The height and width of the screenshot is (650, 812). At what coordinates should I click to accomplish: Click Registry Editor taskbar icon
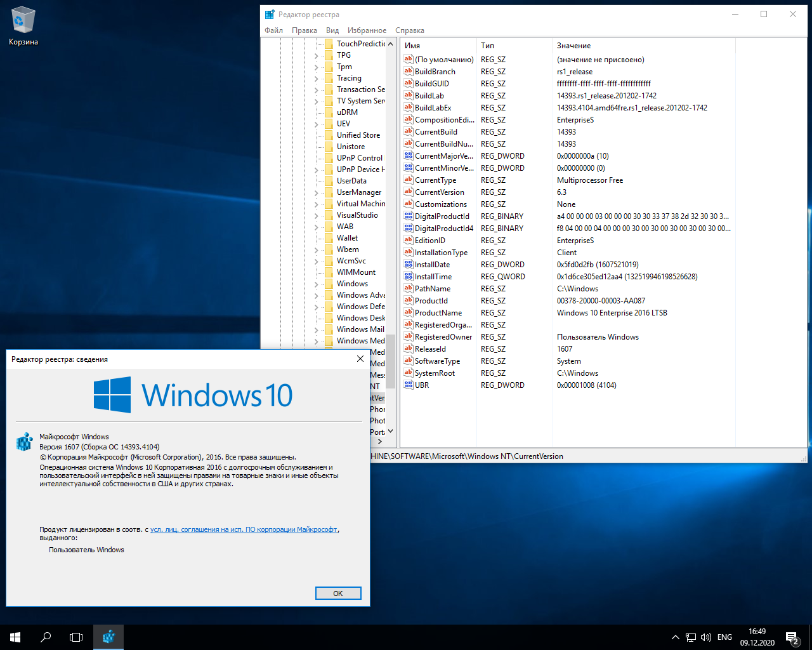click(108, 637)
